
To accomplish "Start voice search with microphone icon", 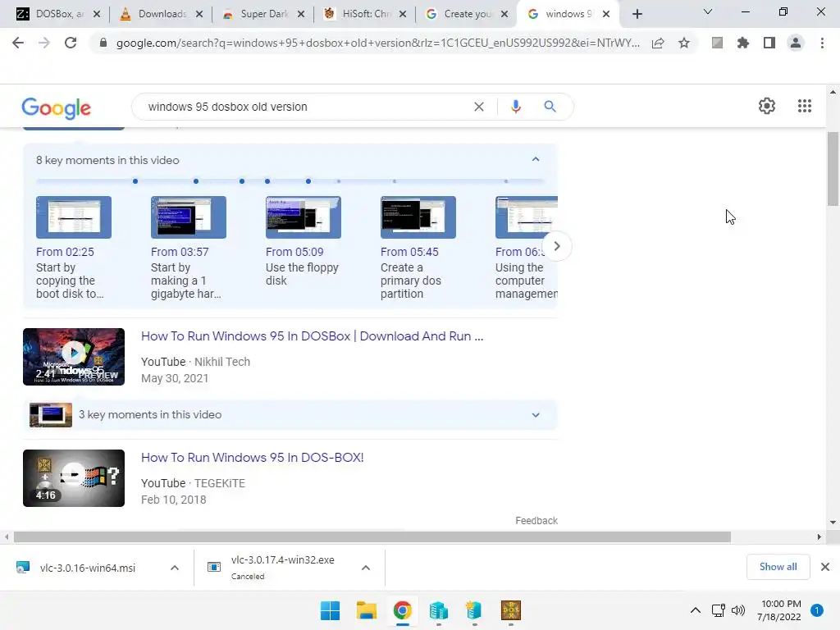I will (515, 107).
